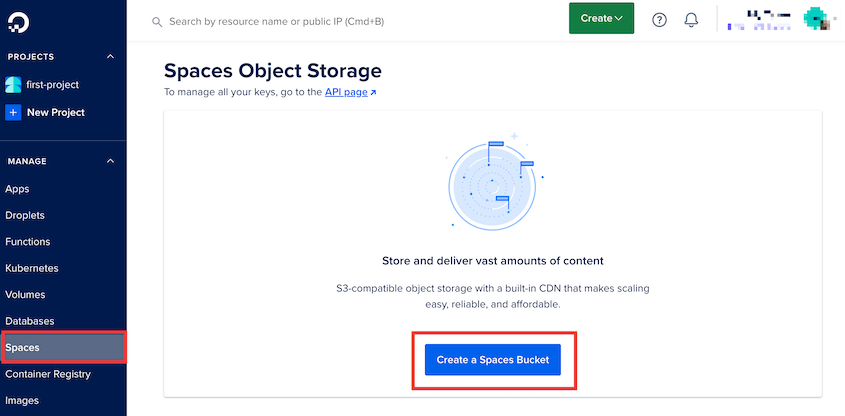Click Create a Spaces Bucket button
The width and height of the screenshot is (845, 416).
pos(493,359)
